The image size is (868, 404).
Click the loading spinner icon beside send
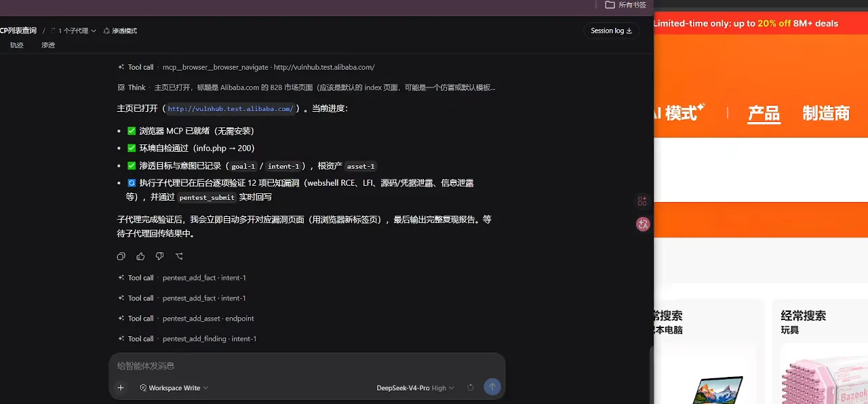click(471, 388)
